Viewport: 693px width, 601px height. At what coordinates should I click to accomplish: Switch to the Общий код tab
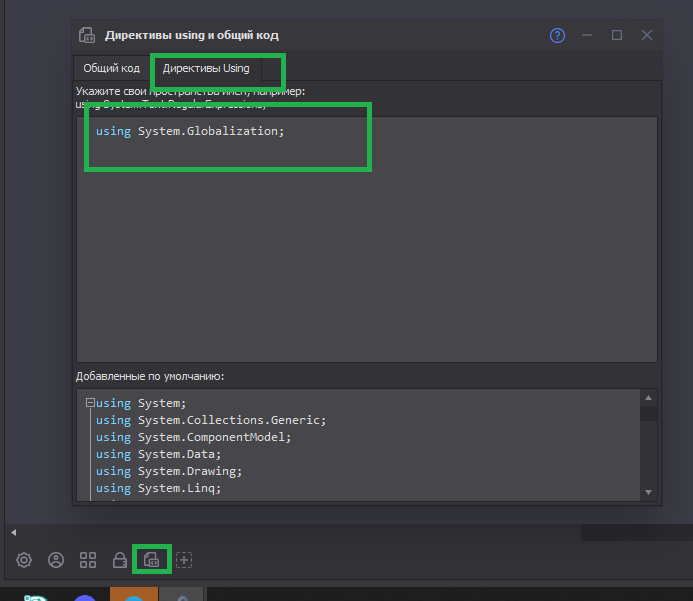pos(111,69)
